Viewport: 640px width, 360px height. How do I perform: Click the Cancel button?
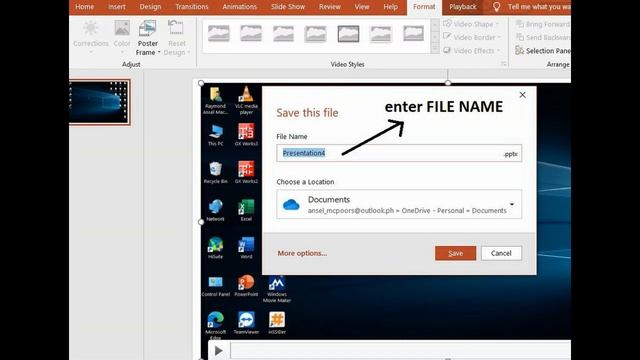click(x=501, y=253)
